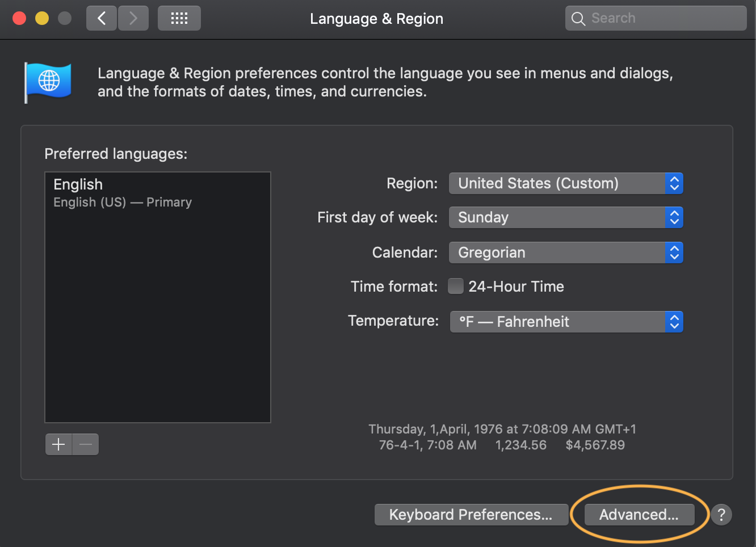Go forward with the right chevron button
Image resolution: width=756 pixels, height=547 pixels.
point(133,18)
